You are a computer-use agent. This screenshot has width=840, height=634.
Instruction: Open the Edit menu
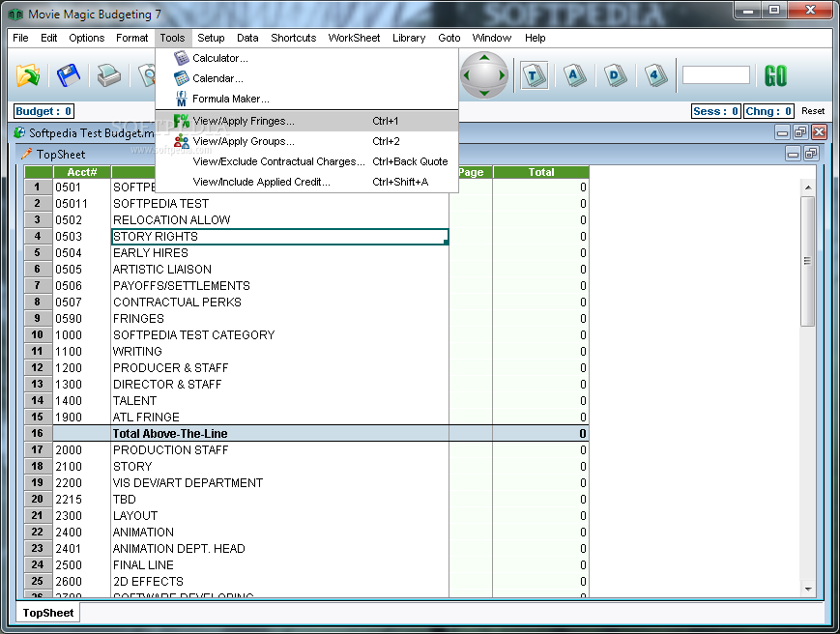pyautogui.click(x=48, y=38)
